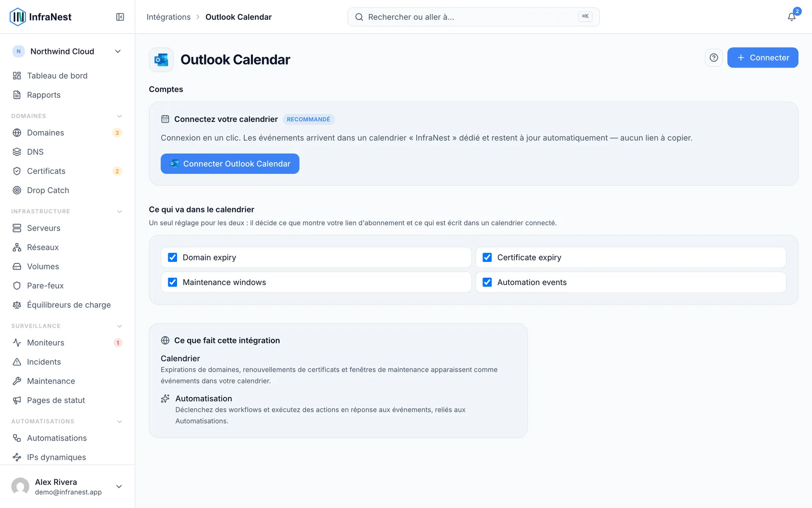Click the Volumes disk icon
This screenshot has height=508, width=812.
[17, 266]
